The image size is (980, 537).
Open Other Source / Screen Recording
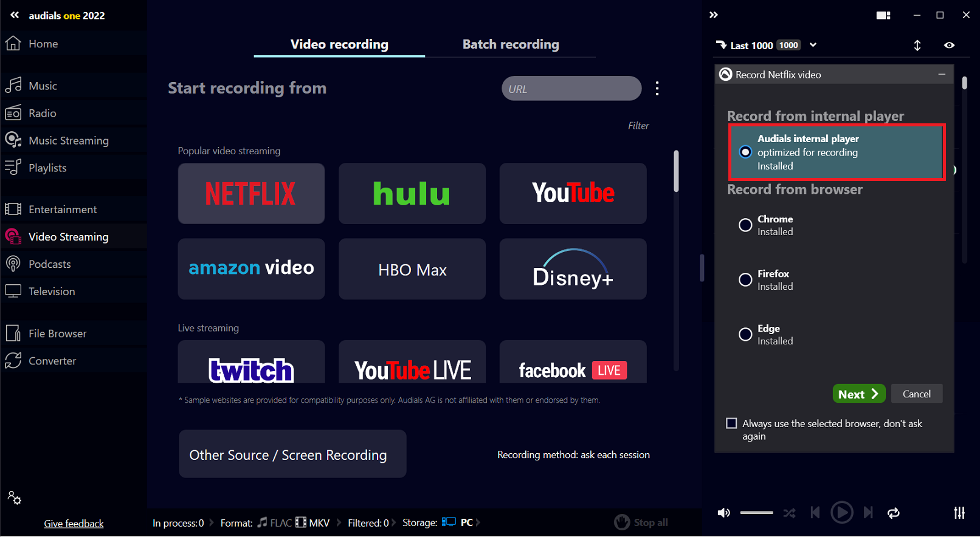(292, 454)
